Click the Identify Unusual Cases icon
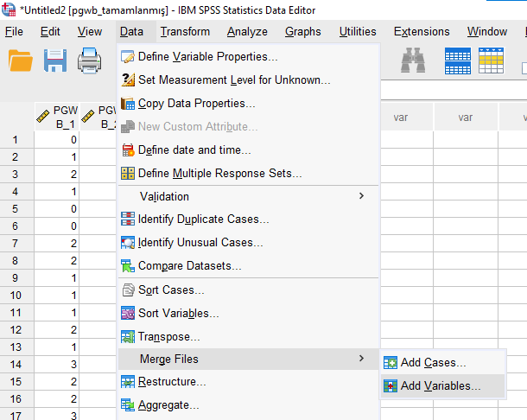This screenshot has width=527, height=420. click(x=128, y=243)
